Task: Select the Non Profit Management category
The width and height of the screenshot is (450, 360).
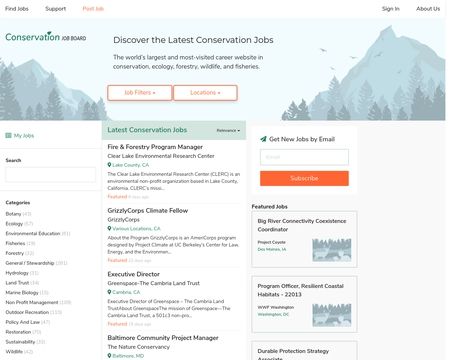Action: [32, 302]
